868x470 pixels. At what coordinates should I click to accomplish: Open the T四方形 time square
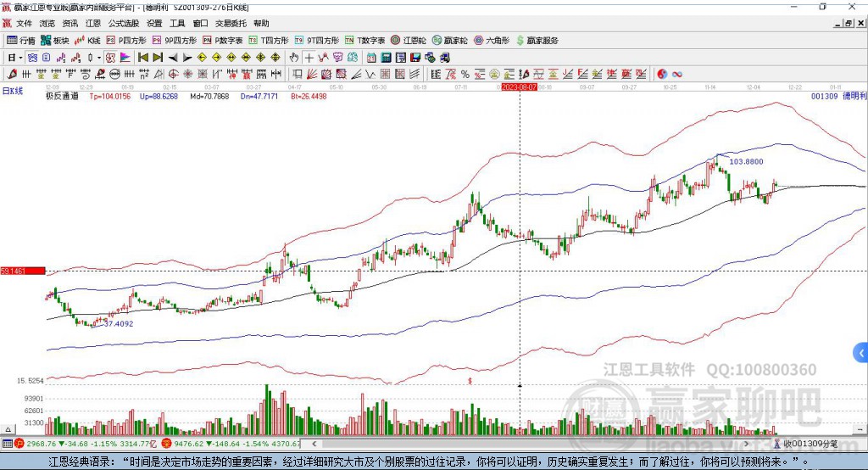click(x=269, y=41)
